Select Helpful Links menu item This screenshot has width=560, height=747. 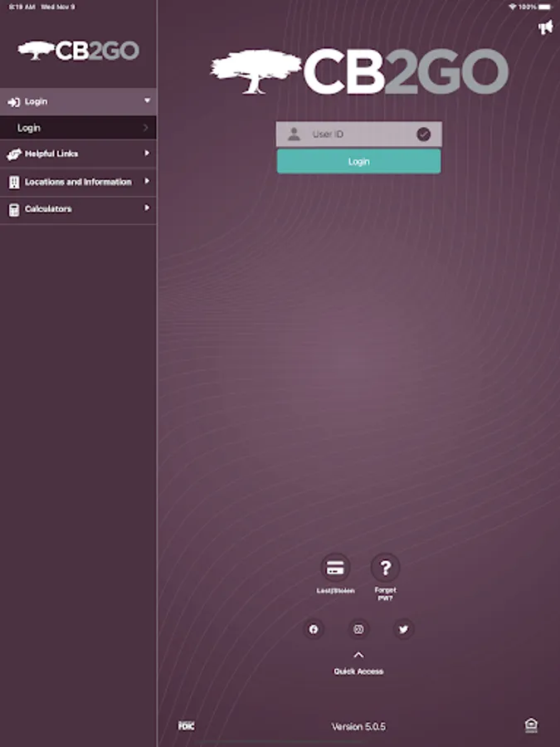[78, 154]
